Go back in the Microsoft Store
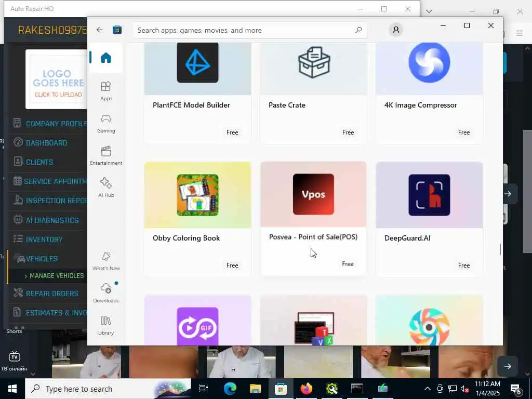Viewport: 532px width, 399px height. click(99, 30)
